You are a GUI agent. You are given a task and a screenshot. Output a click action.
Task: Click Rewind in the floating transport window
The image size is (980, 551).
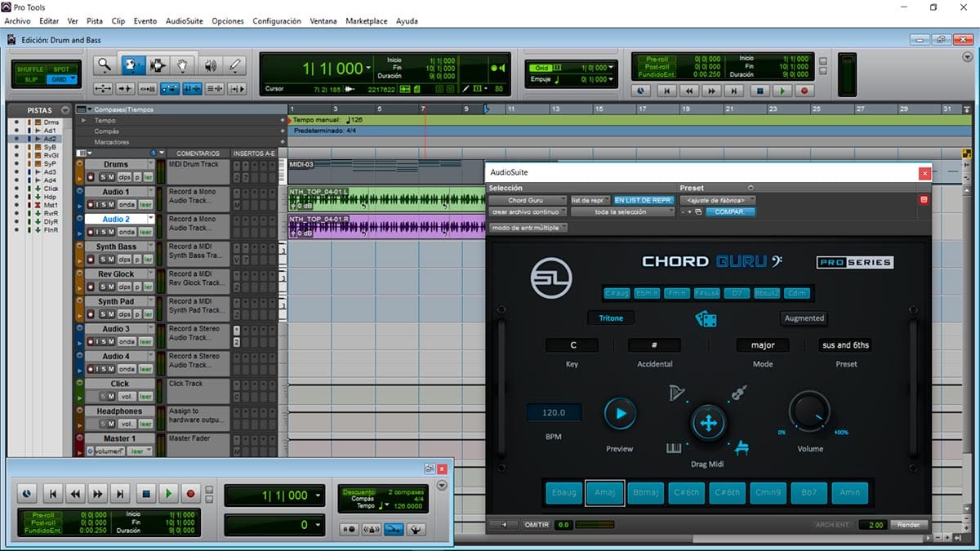(x=76, y=493)
